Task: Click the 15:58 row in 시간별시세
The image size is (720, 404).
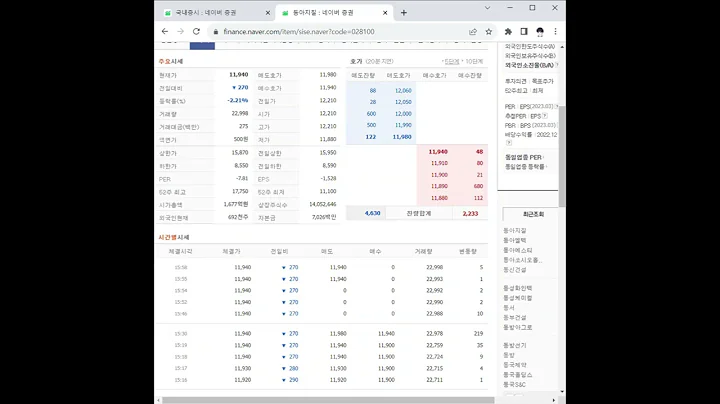Action: (321, 267)
